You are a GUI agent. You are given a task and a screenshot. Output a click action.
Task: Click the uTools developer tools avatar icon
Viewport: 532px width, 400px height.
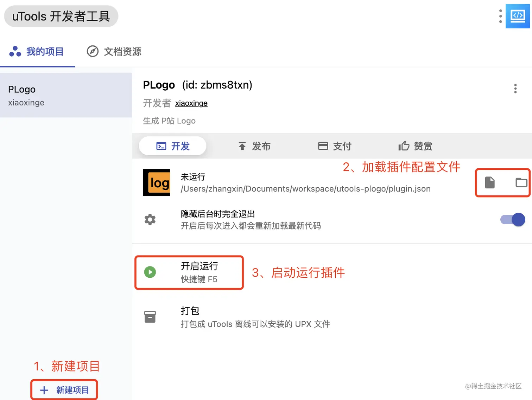tap(518, 16)
